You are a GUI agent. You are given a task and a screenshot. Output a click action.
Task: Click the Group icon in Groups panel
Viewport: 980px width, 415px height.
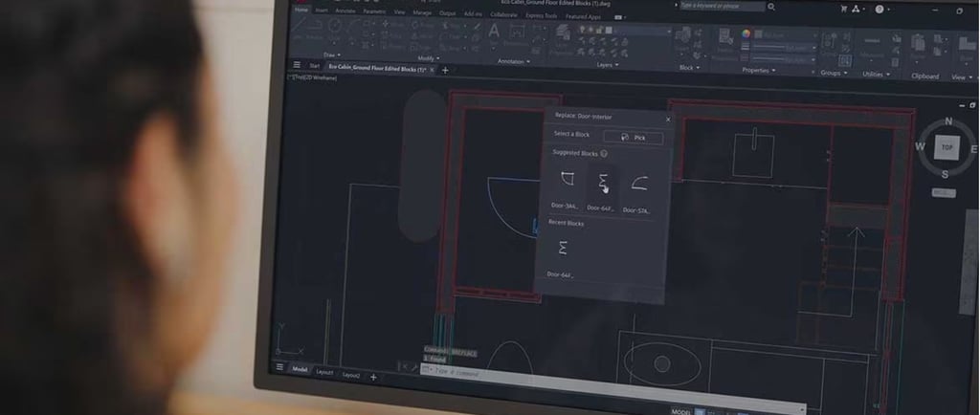(x=830, y=41)
